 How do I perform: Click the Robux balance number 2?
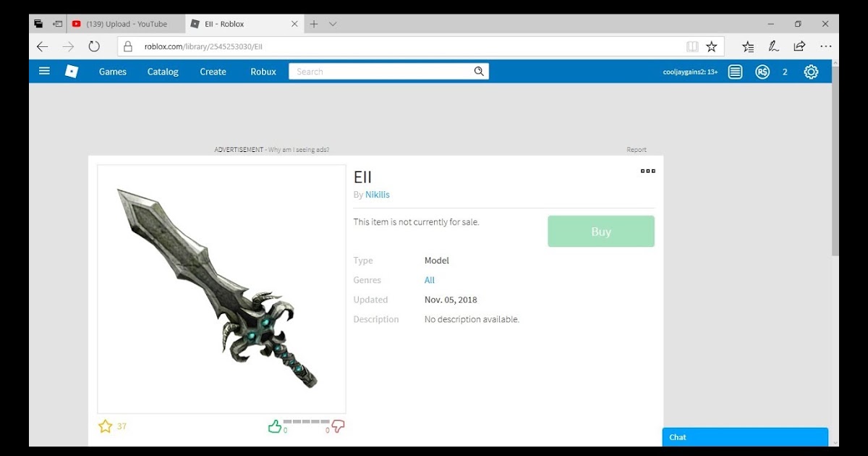785,72
